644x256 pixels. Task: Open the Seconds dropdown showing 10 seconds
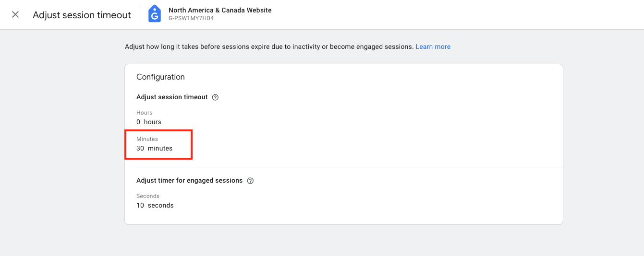click(x=155, y=201)
